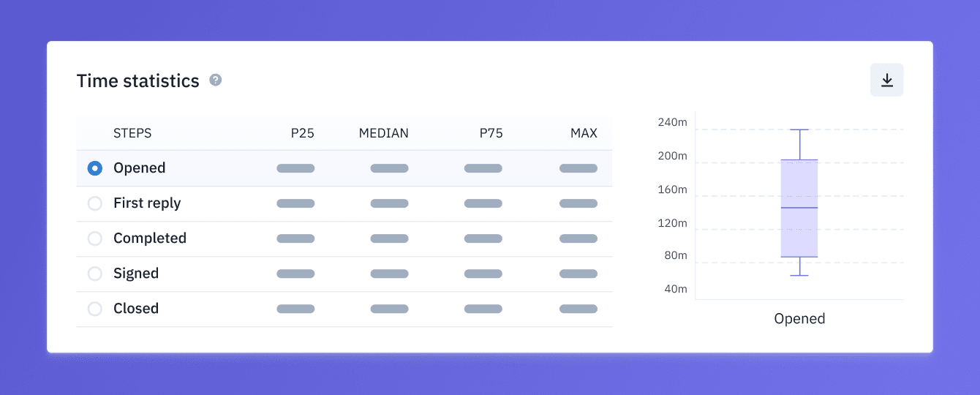This screenshot has width=980, height=395.
Task: Click the P75 column header
Action: tap(491, 133)
